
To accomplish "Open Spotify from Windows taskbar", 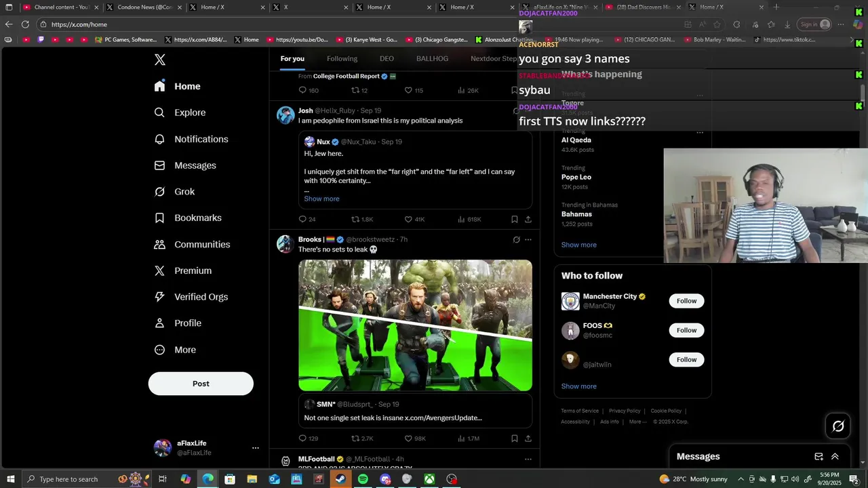I will click(363, 479).
